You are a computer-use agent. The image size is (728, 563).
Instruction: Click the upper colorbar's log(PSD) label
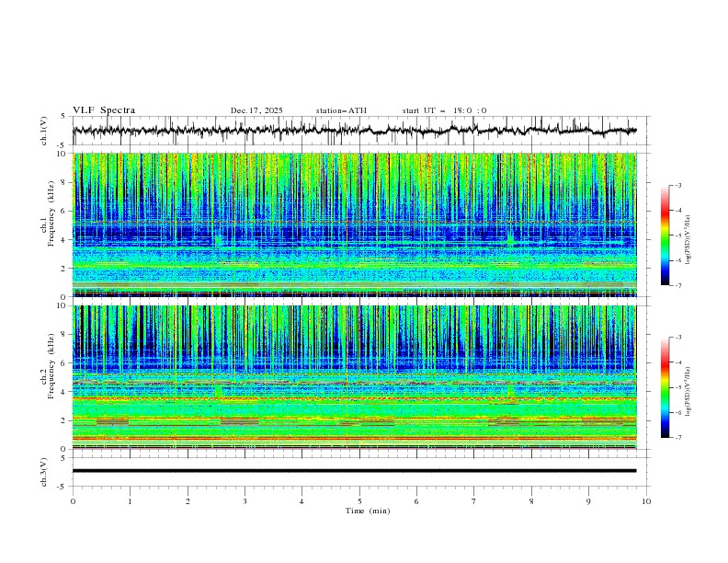(x=688, y=240)
